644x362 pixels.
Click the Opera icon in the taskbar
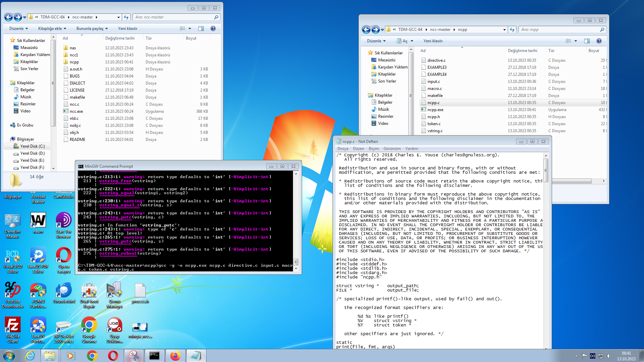pyautogui.click(x=113, y=356)
